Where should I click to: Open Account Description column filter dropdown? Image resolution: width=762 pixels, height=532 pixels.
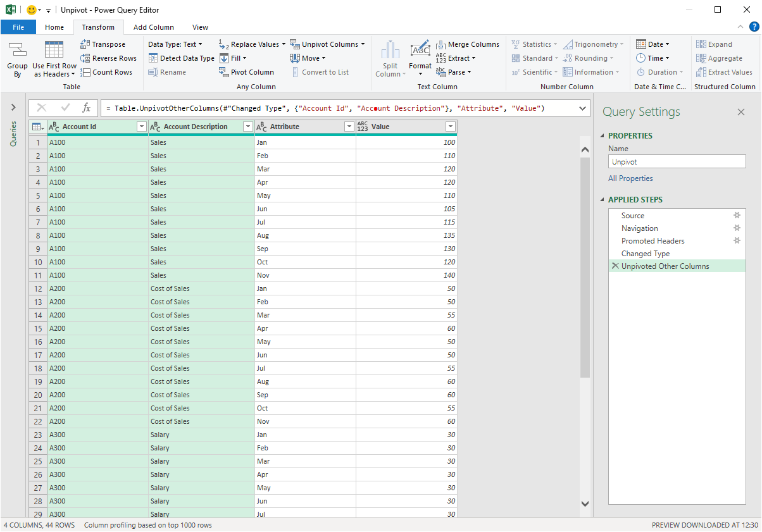248,127
